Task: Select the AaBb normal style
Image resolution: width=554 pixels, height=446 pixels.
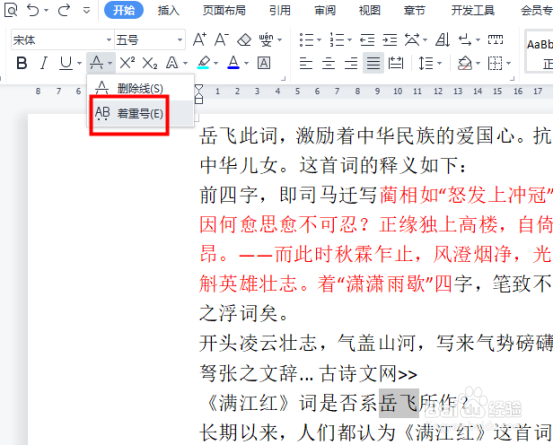Action: coord(540,52)
